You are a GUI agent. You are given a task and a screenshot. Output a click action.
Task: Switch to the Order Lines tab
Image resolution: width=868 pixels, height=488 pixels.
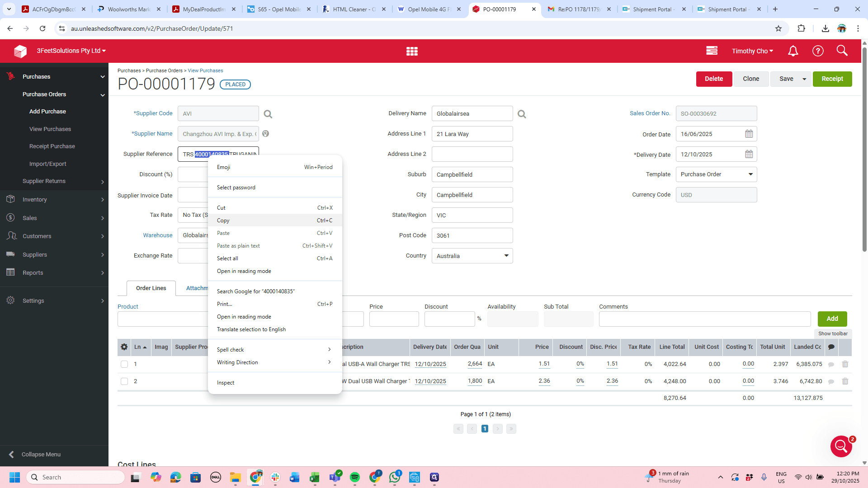[151, 288]
